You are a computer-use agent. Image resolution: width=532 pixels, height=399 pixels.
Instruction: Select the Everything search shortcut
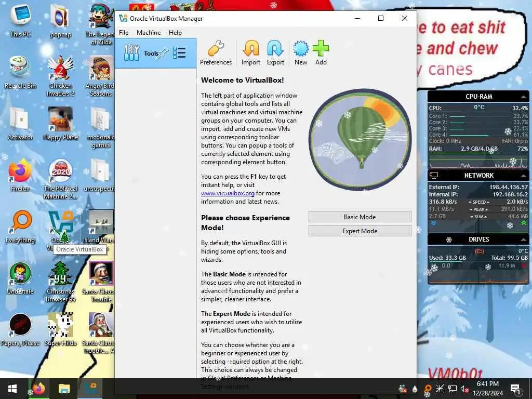click(20, 227)
